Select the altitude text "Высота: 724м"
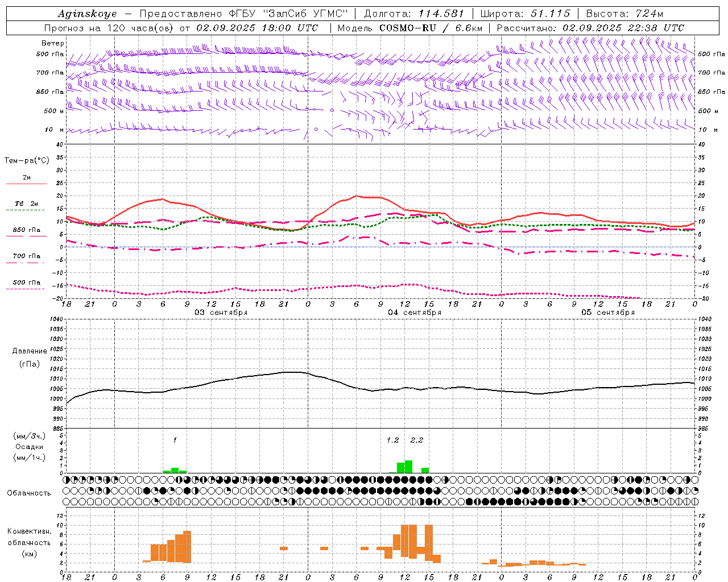The image size is (728, 582). click(x=624, y=14)
